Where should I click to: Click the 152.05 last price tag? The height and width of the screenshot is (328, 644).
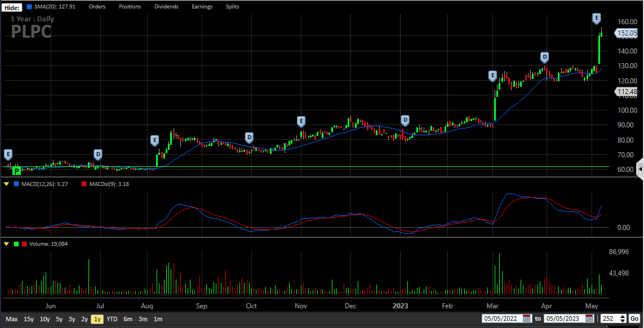point(627,33)
